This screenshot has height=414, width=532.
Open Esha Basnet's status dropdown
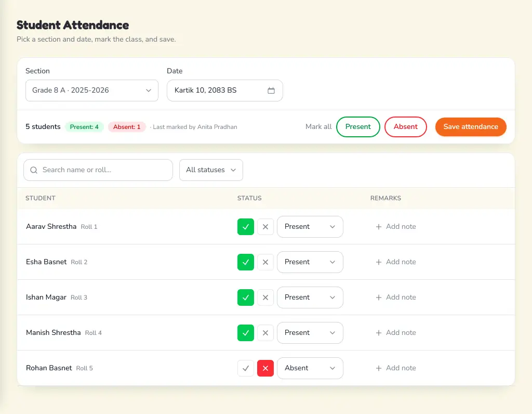(310, 262)
